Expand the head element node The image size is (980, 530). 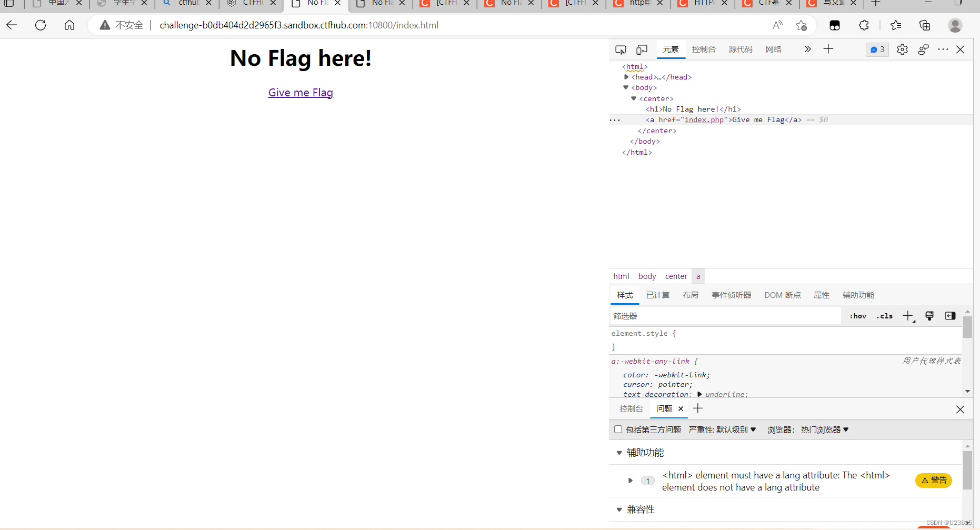(x=626, y=77)
